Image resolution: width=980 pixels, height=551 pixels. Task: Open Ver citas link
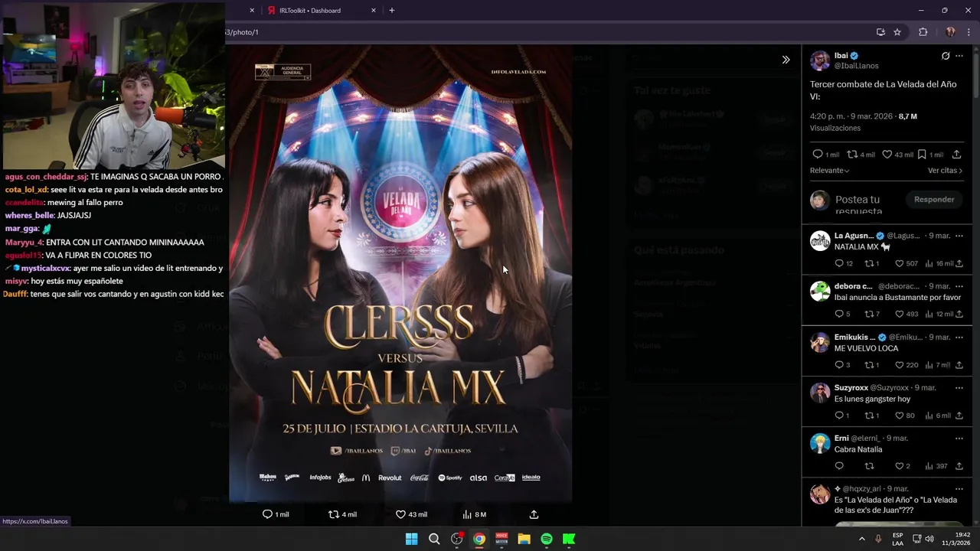945,171
